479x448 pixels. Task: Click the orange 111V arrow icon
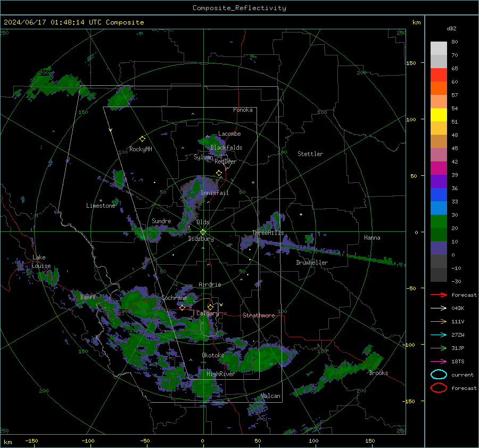(439, 321)
